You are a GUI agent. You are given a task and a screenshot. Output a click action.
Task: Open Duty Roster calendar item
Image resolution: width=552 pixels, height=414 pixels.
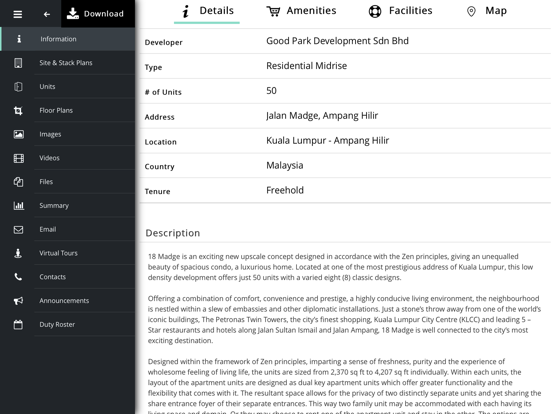coord(68,325)
